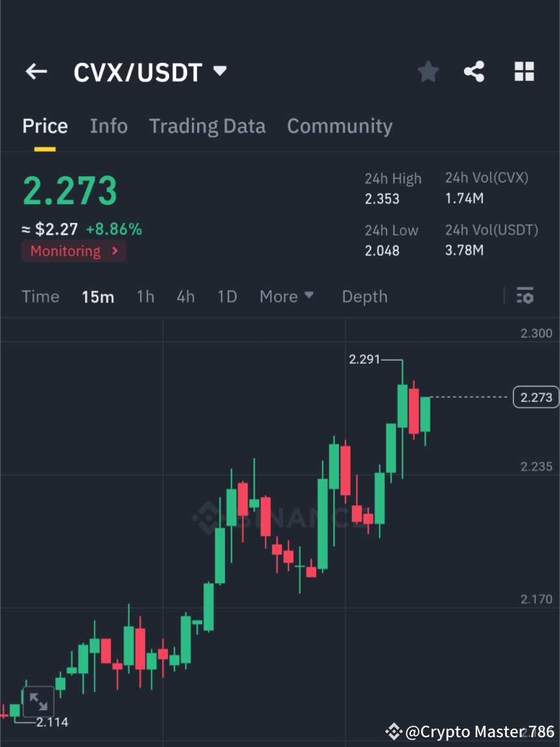Image resolution: width=560 pixels, height=747 pixels.
Task: Open the share options icon
Action: tap(474, 71)
